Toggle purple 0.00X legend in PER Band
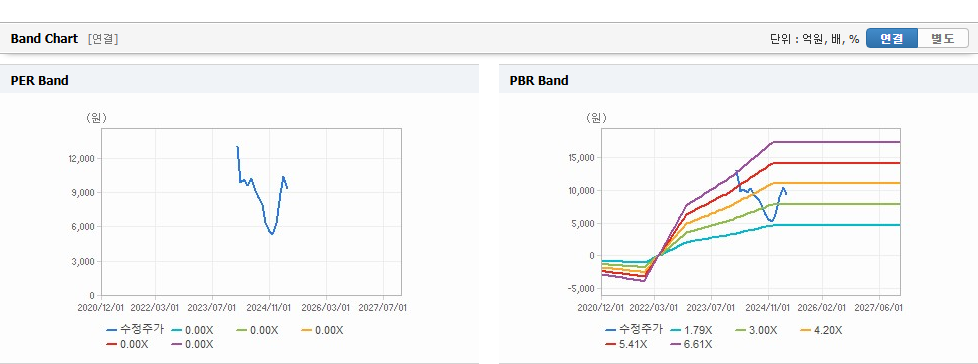 192,344
